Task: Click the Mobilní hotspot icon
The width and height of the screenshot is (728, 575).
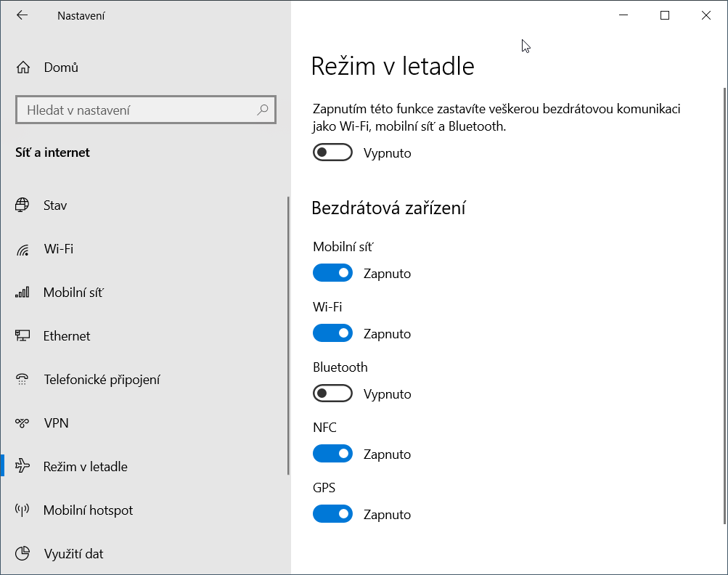Action: click(x=23, y=510)
